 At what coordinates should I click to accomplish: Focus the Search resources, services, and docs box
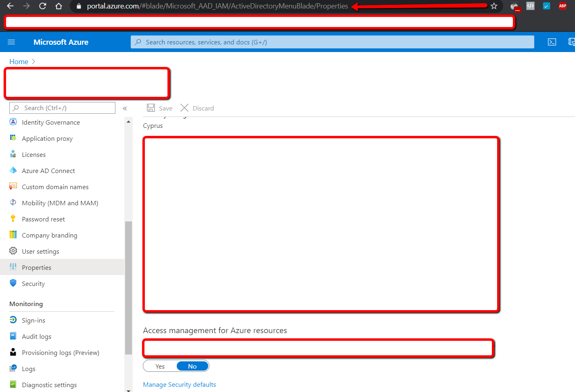332,42
